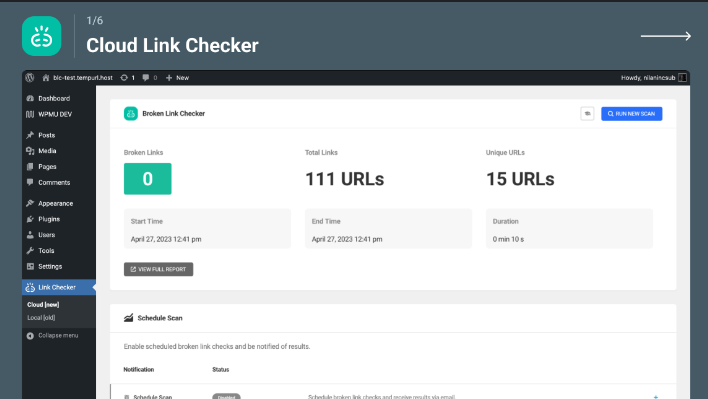Visit site blc-test.tempurl.host link
The width and height of the screenshot is (708, 399).
pyautogui.click(x=77, y=78)
